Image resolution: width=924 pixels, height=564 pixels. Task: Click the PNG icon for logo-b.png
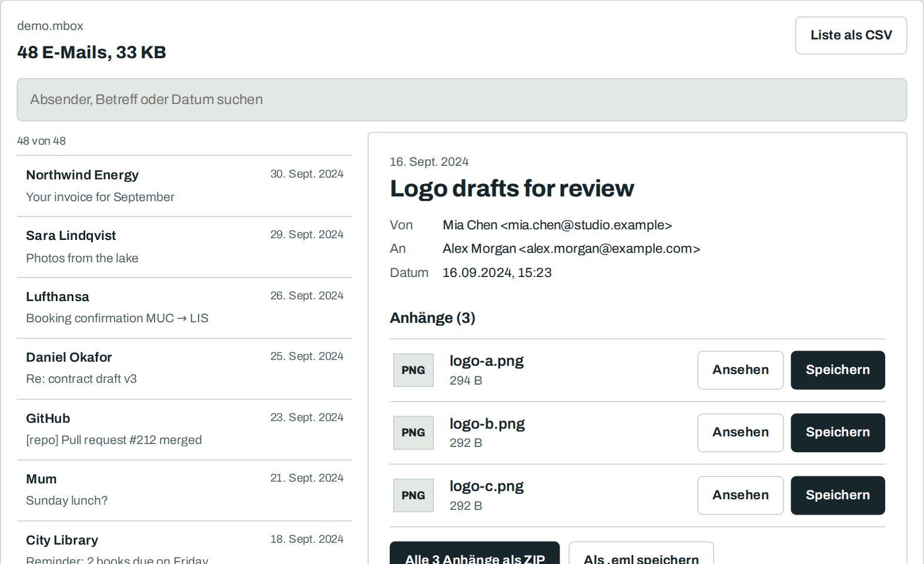[413, 433]
